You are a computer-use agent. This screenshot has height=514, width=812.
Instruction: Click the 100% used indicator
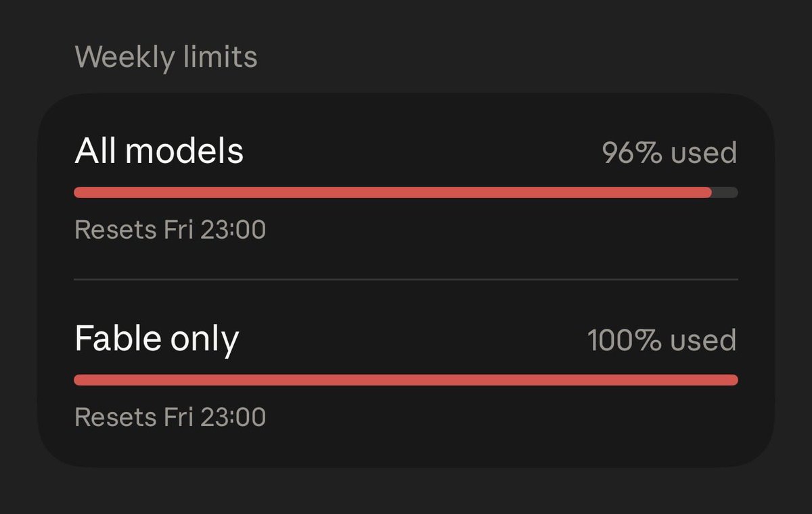tap(662, 340)
